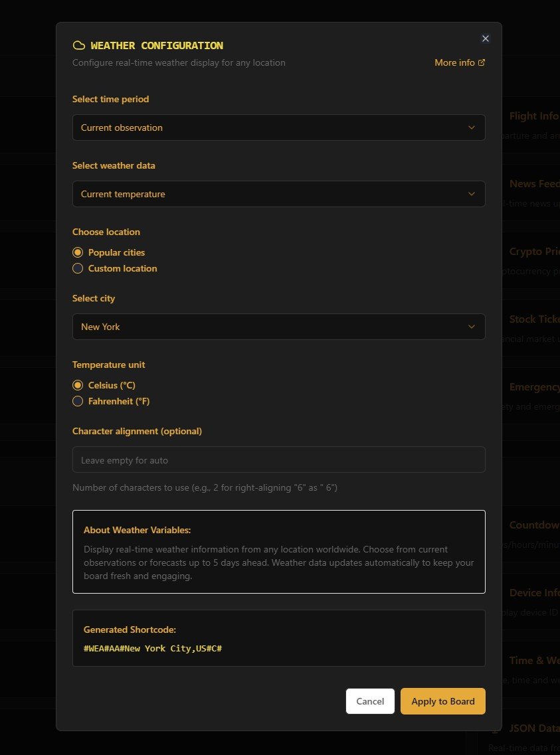
Task: Click the About Weather Variables info box
Action: [278, 551]
